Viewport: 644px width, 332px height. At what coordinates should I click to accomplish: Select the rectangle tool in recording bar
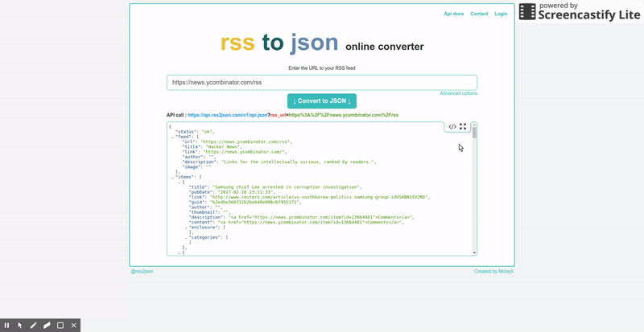(60, 326)
